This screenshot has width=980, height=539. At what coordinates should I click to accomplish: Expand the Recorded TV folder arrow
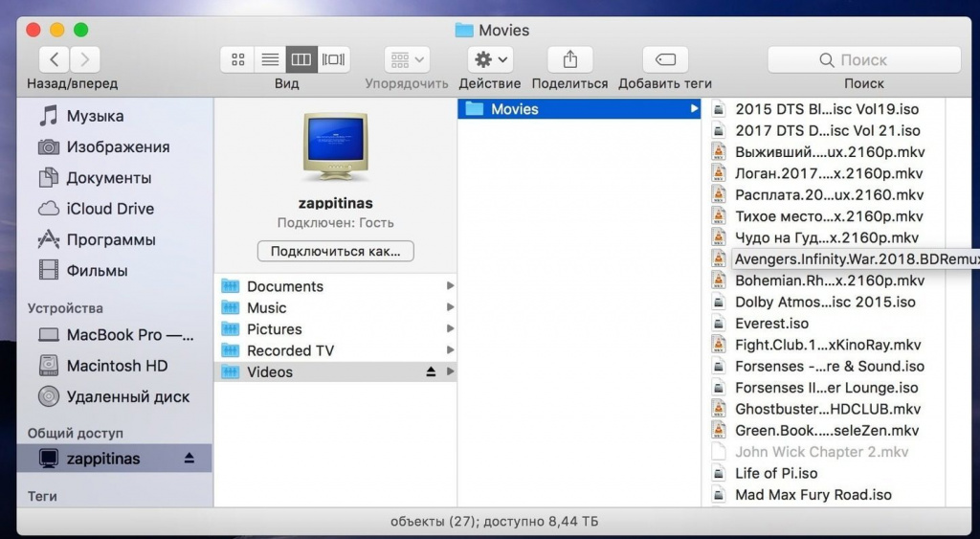point(450,349)
